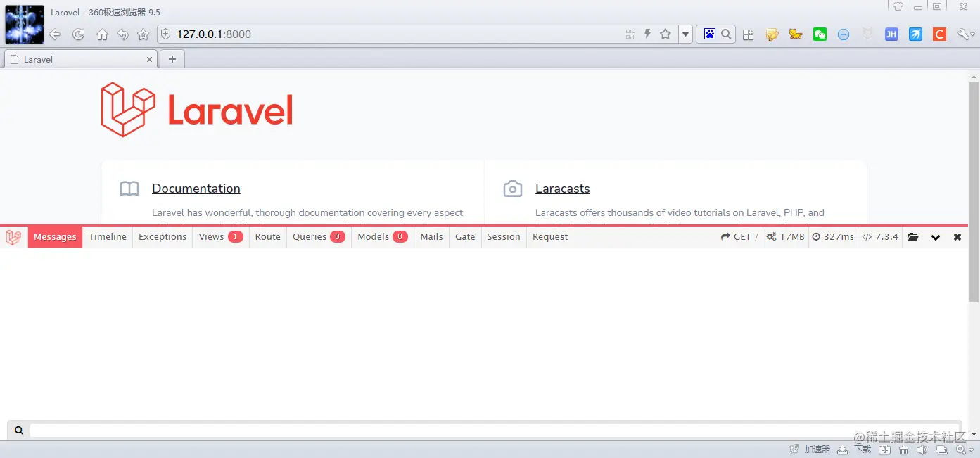This screenshot has height=458, width=980.
Task: Click the yellow coin extension icon
Action: [772, 34]
